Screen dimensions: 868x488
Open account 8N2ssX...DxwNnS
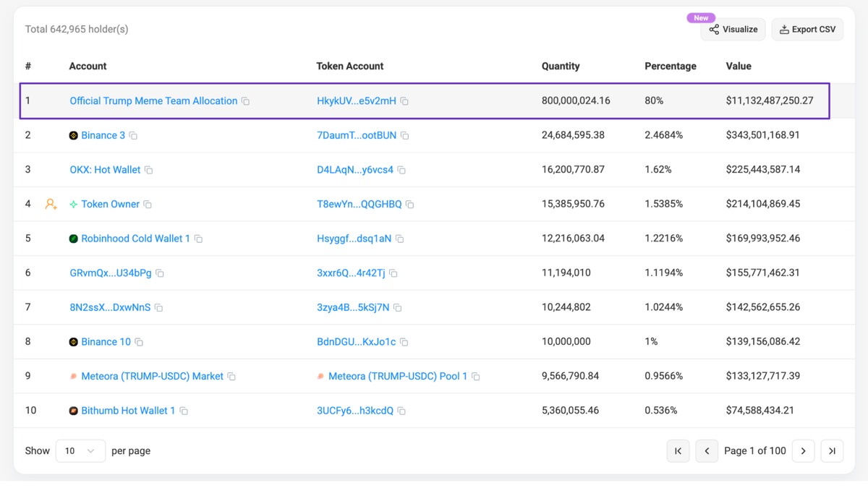110,307
